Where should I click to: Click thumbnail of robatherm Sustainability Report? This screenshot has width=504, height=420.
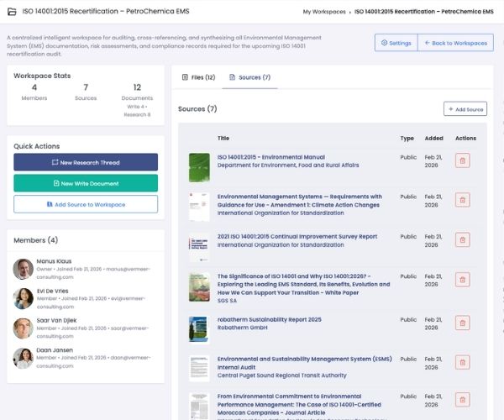tap(199, 329)
